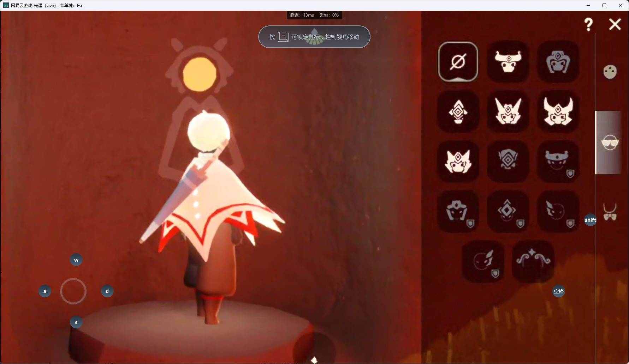
Task: Tap the A virtual key
Action: (x=45, y=291)
